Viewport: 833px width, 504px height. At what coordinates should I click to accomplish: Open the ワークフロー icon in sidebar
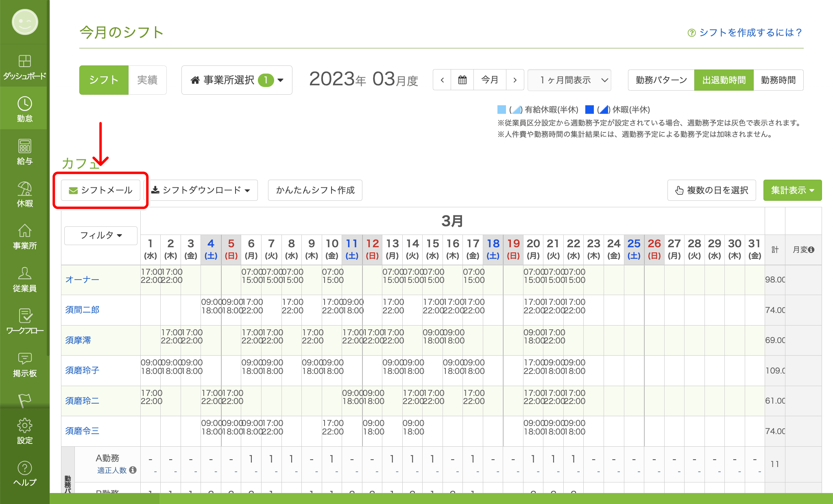(24, 321)
